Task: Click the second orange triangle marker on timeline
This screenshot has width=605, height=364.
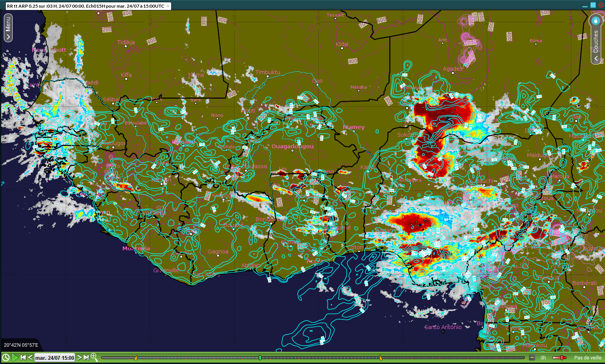Action: [x=381, y=358]
